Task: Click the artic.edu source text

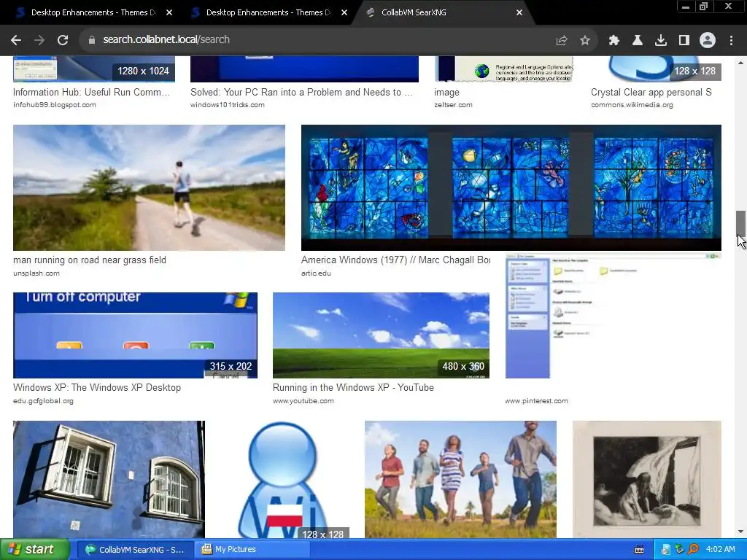Action: (316, 273)
